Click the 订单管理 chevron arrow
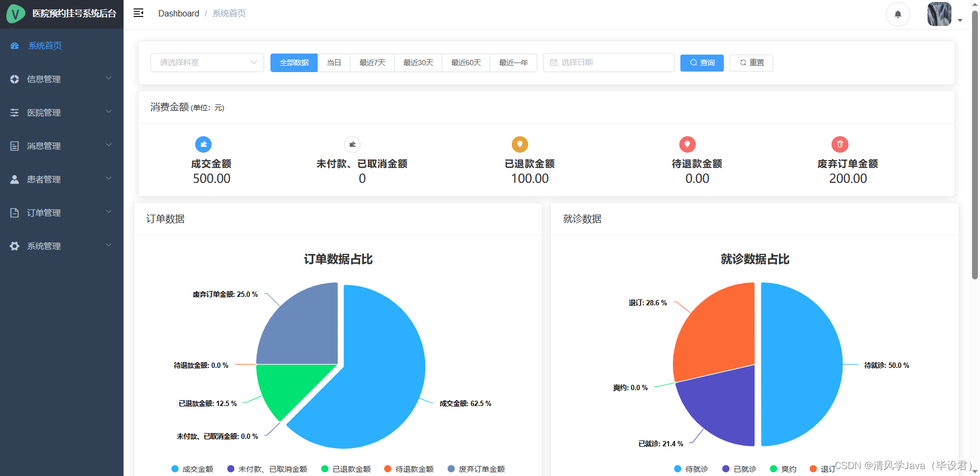Screen dimensions: 980x476 [x=109, y=212]
